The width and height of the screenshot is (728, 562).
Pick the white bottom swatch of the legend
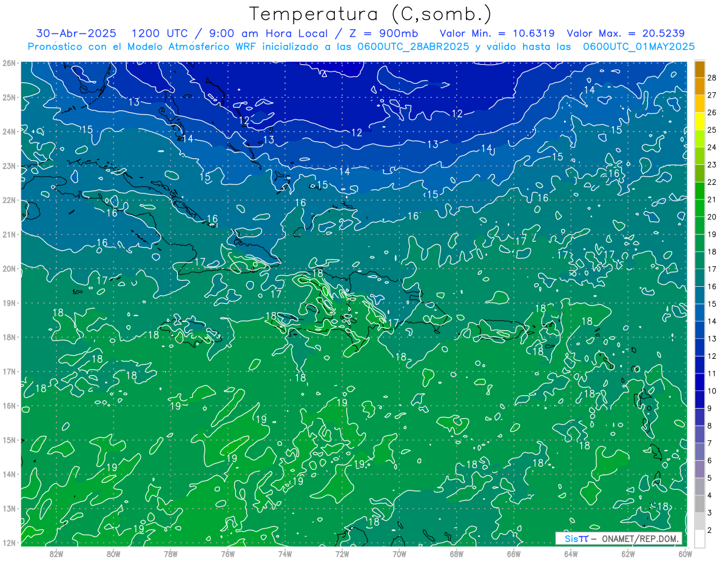pyautogui.click(x=699, y=538)
